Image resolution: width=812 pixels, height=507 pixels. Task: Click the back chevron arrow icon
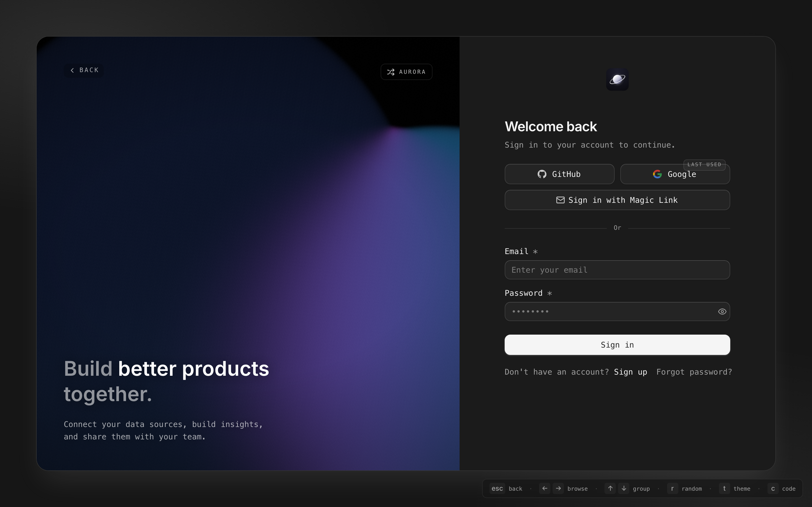(x=72, y=70)
